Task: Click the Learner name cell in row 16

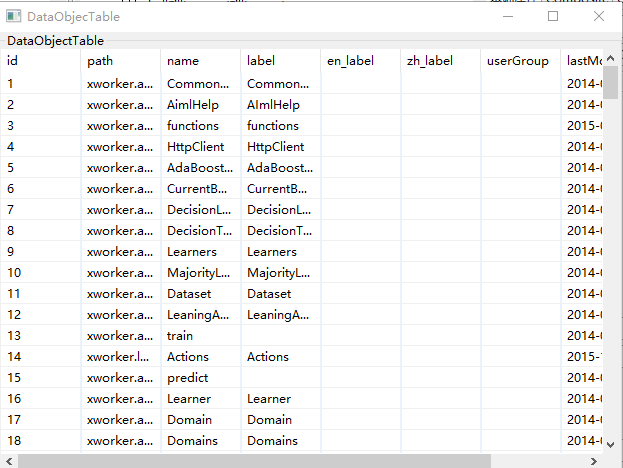Action: (x=201, y=399)
